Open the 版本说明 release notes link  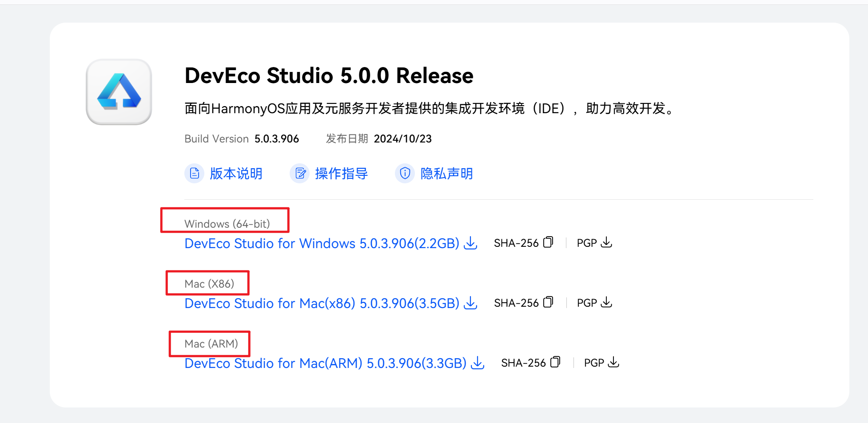(236, 174)
